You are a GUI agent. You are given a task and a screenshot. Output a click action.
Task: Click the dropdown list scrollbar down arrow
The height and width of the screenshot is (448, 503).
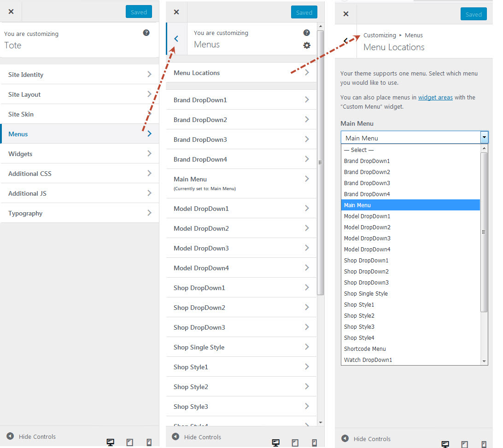pos(484,361)
